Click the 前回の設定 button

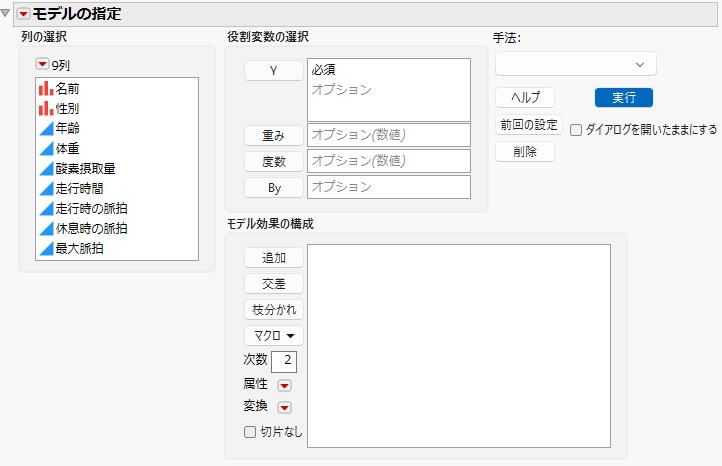click(x=529, y=125)
